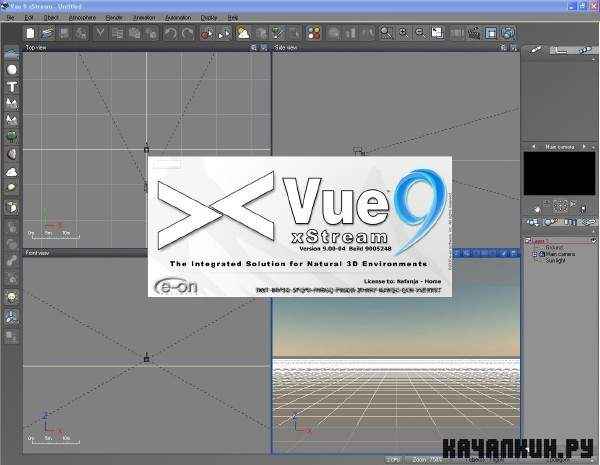Add a rock object from left toolbar

tap(12, 154)
